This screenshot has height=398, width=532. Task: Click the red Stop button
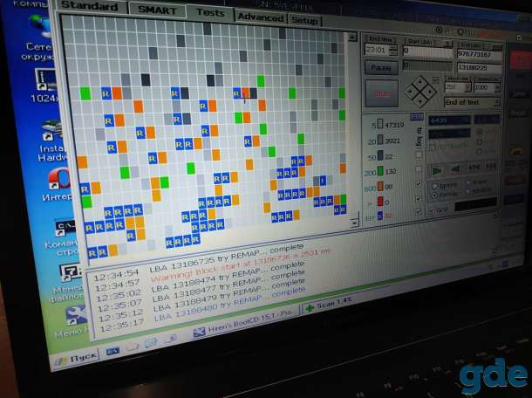coord(381,93)
